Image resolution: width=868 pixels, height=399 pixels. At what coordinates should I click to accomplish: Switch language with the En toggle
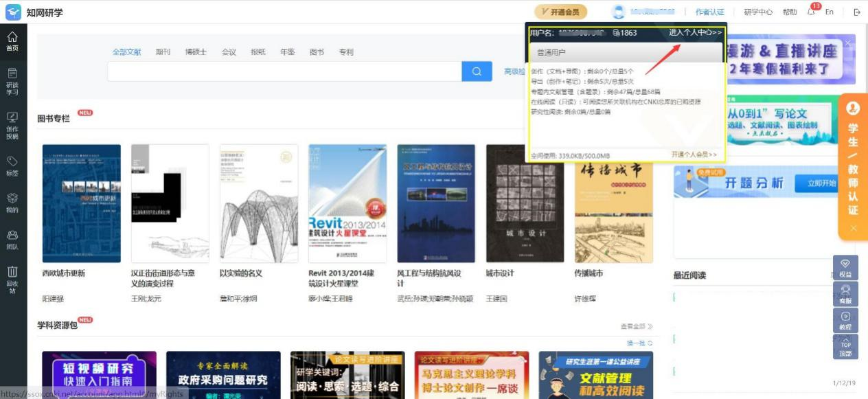click(830, 12)
